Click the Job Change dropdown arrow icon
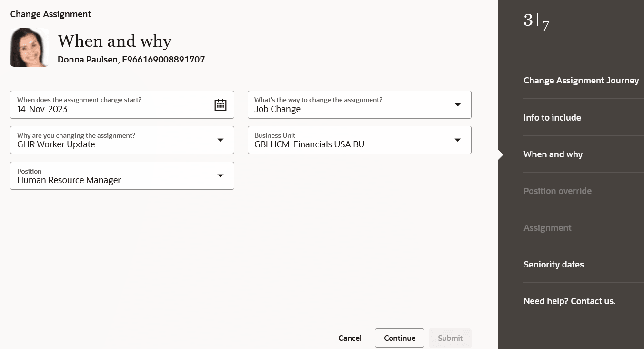 457,104
